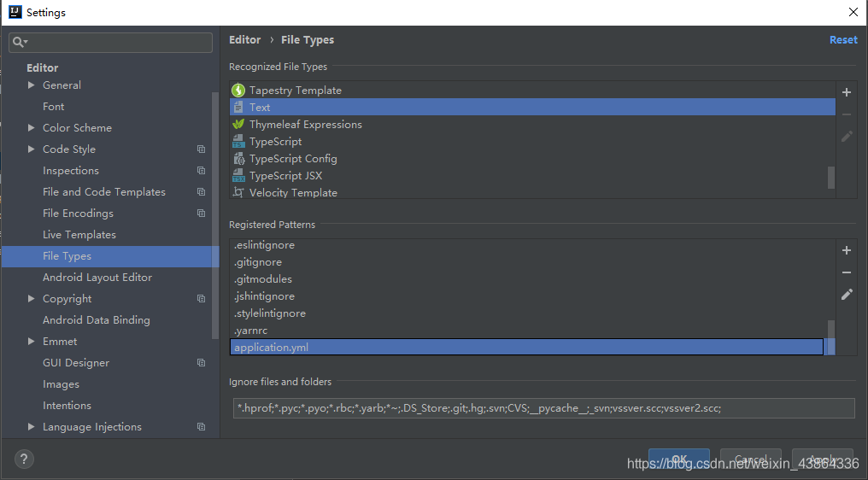The height and width of the screenshot is (480, 868).
Task: Expand the Language Injections node
Action: click(32, 427)
